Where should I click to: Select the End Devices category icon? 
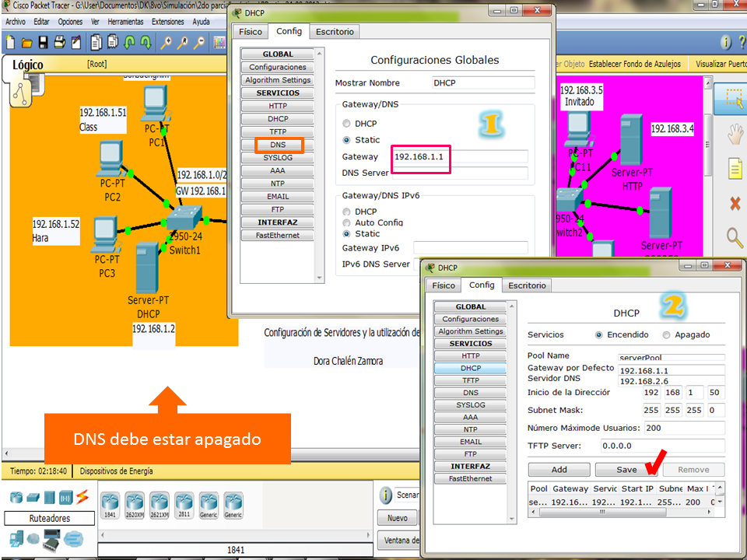pyautogui.click(x=16, y=538)
